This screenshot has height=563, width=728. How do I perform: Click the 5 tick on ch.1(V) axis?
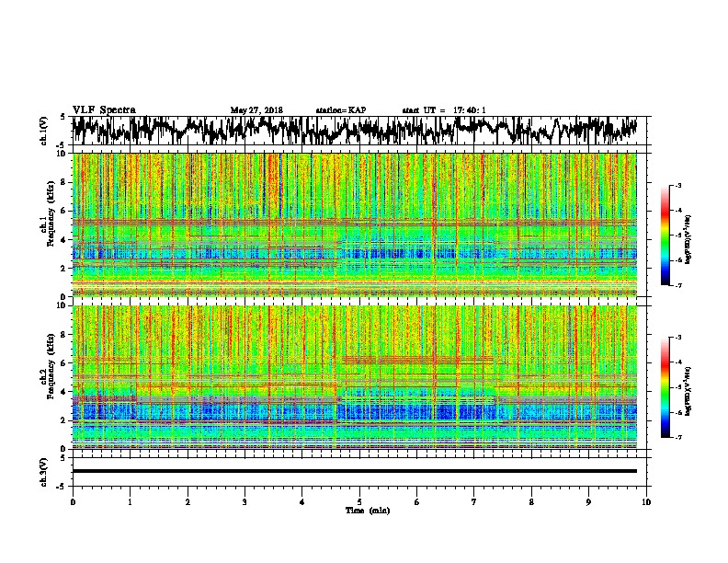point(63,117)
